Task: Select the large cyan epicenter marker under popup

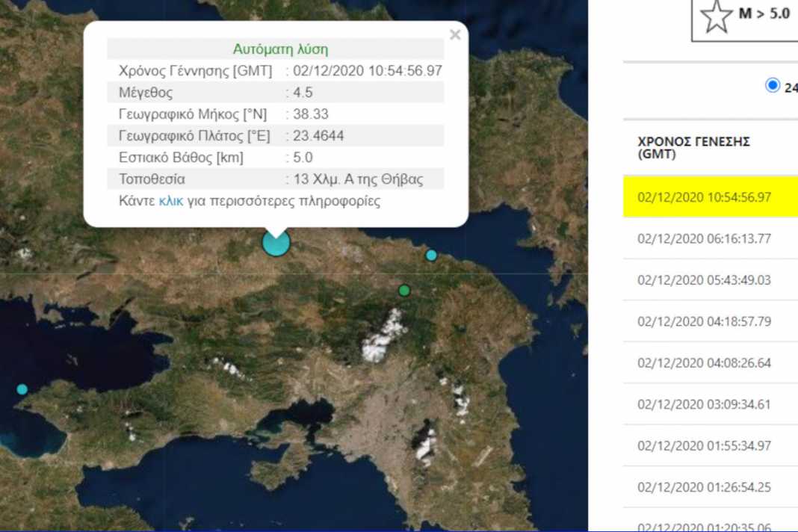Action: (276, 243)
